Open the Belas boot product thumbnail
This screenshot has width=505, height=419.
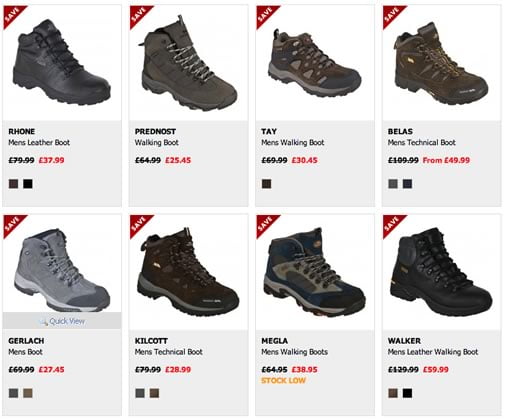click(441, 63)
